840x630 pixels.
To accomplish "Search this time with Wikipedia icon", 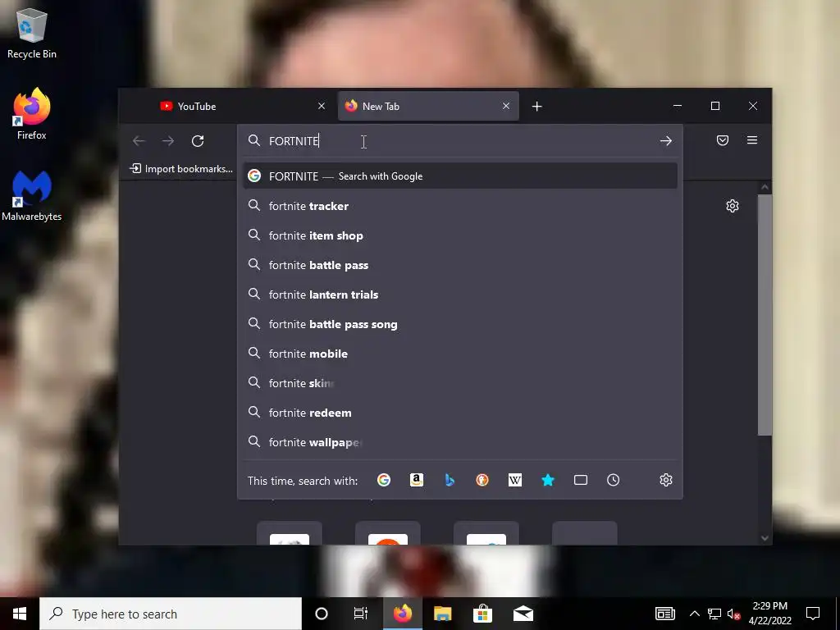I will [515, 480].
